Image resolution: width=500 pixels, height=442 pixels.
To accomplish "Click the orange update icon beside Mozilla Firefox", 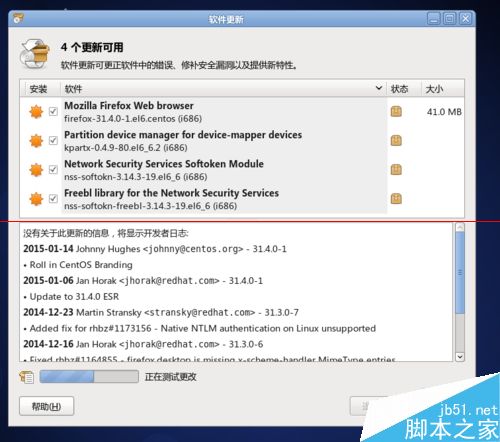I will [x=36, y=112].
